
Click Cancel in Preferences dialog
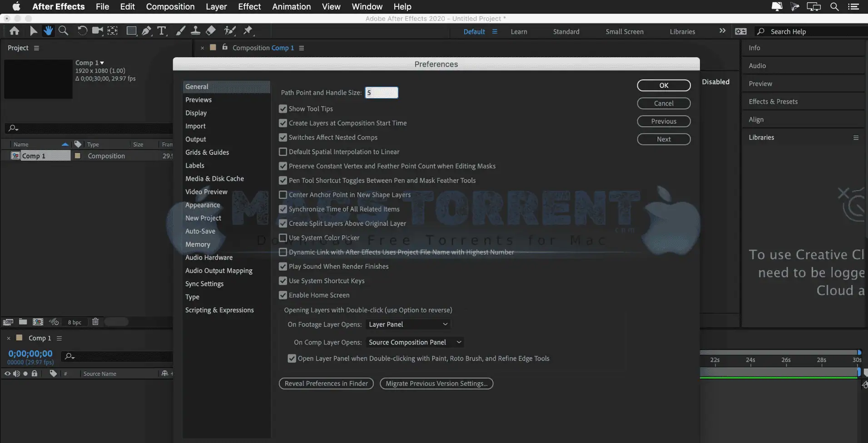664,103
